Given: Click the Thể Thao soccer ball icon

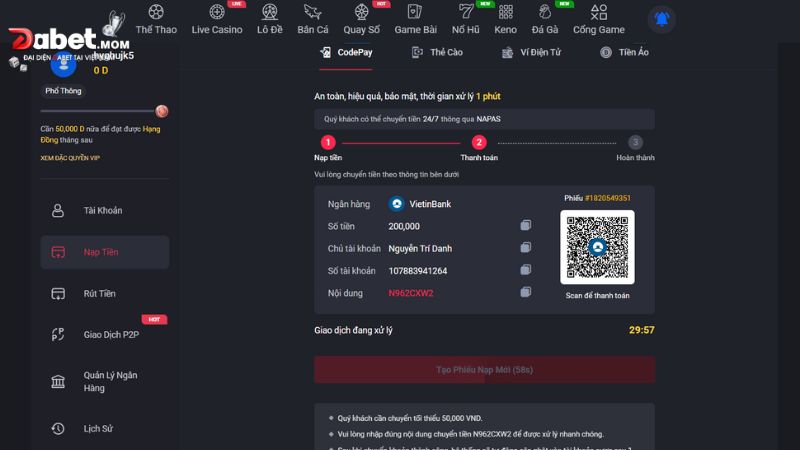Looking at the screenshot, I should pos(156,11).
